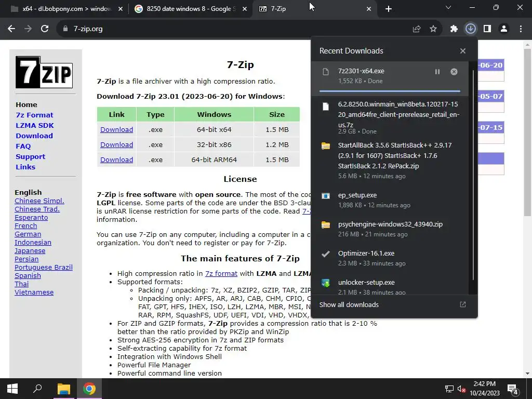This screenshot has height=399, width=532.
Task: Go to the Download sidebar page
Action: pos(34,136)
